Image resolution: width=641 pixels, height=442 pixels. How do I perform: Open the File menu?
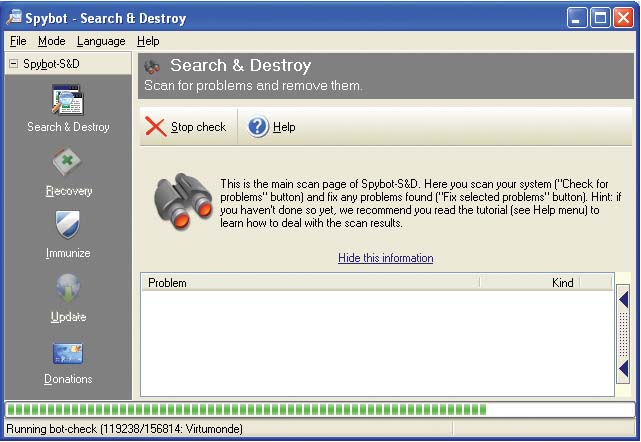pyautogui.click(x=18, y=41)
